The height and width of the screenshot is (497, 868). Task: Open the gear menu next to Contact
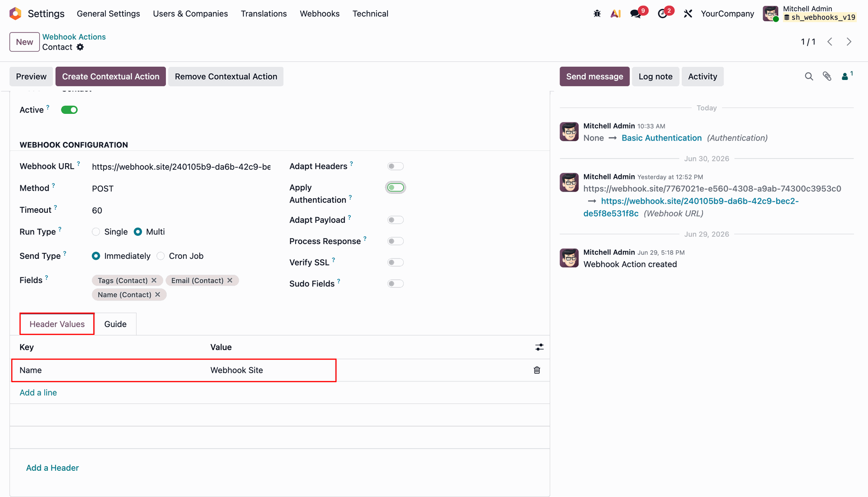[80, 47]
